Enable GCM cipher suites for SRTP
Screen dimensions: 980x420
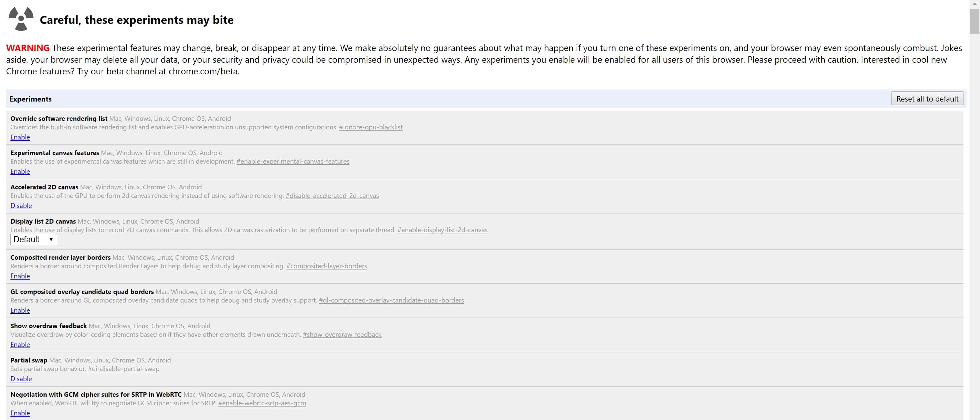20,413
